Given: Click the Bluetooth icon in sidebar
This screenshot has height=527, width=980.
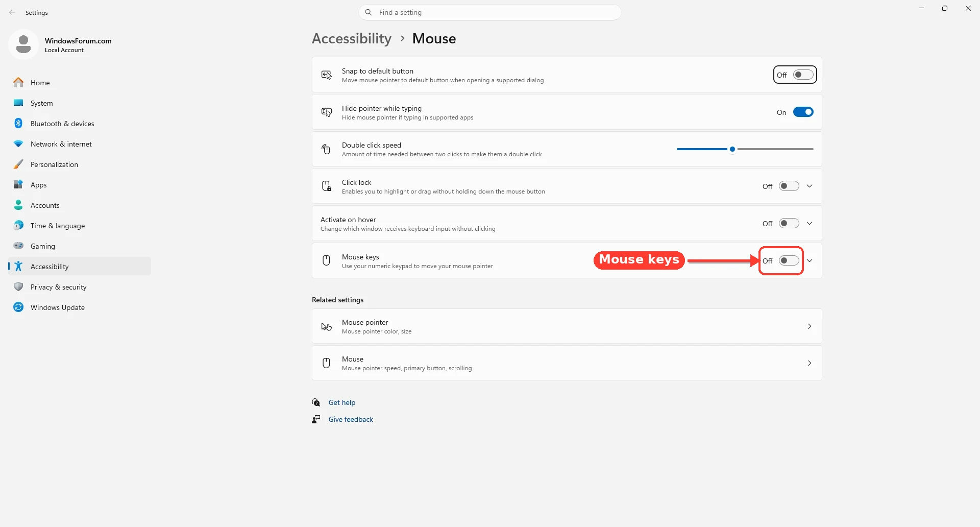Looking at the screenshot, I should point(18,123).
